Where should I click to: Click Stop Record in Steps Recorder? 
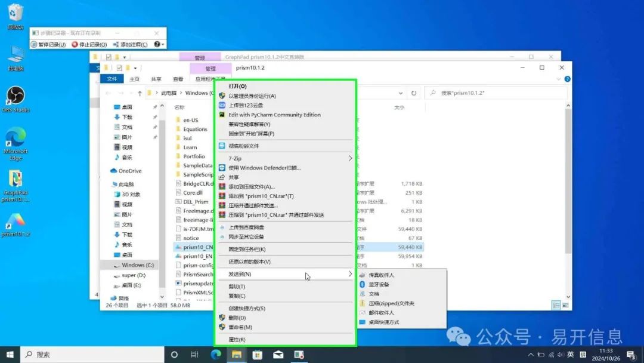pyautogui.click(x=89, y=44)
